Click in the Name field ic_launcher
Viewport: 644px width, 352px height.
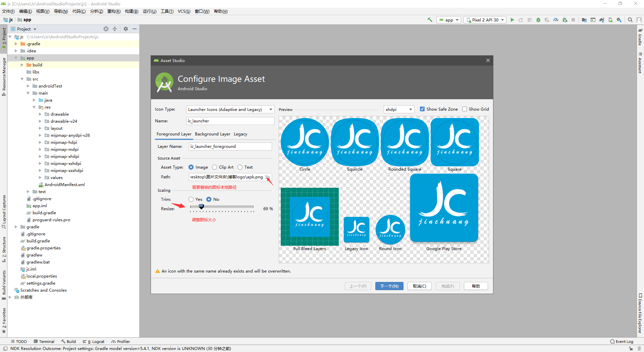pyautogui.click(x=230, y=121)
